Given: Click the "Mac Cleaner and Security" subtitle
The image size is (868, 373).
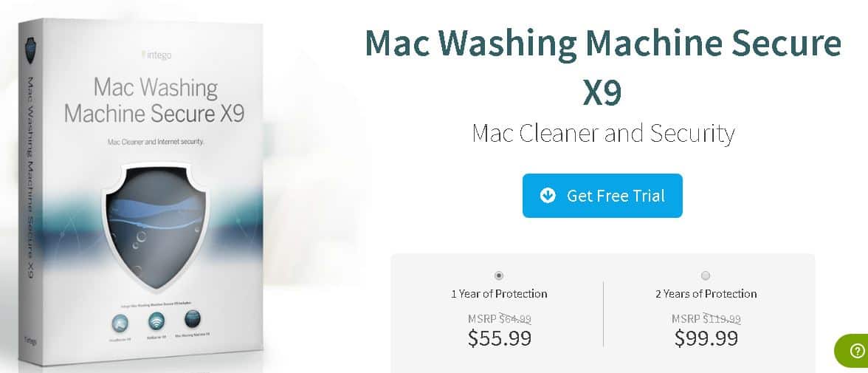Looking at the screenshot, I should pos(603,134).
